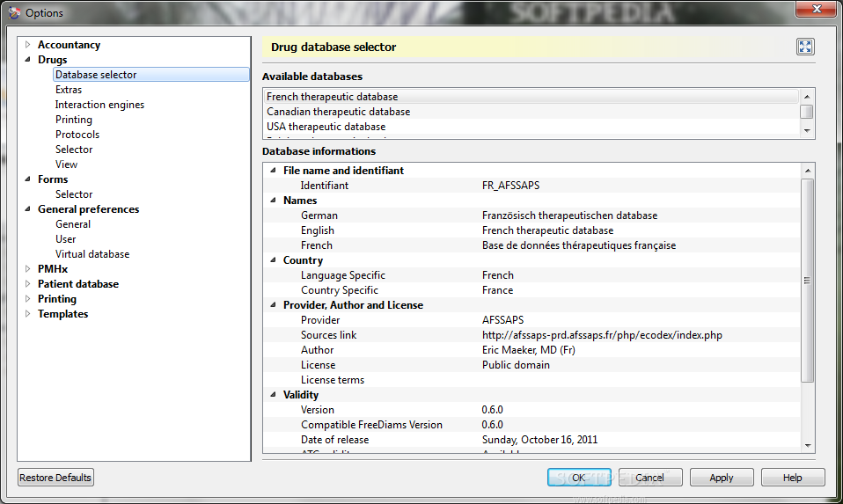
Task: Collapse the Validity section
Action: pyautogui.click(x=273, y=394)
